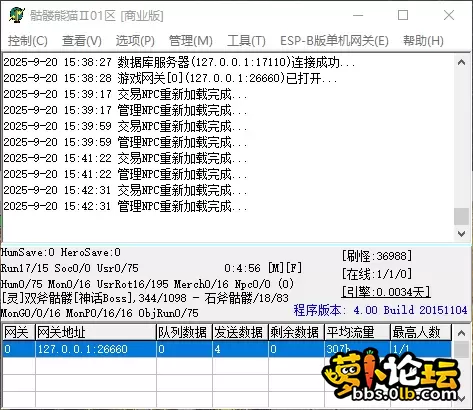The height and width of the screenshot is (410, 473).
Task: Open the 控制(C) menu
Action: (28, 41)
